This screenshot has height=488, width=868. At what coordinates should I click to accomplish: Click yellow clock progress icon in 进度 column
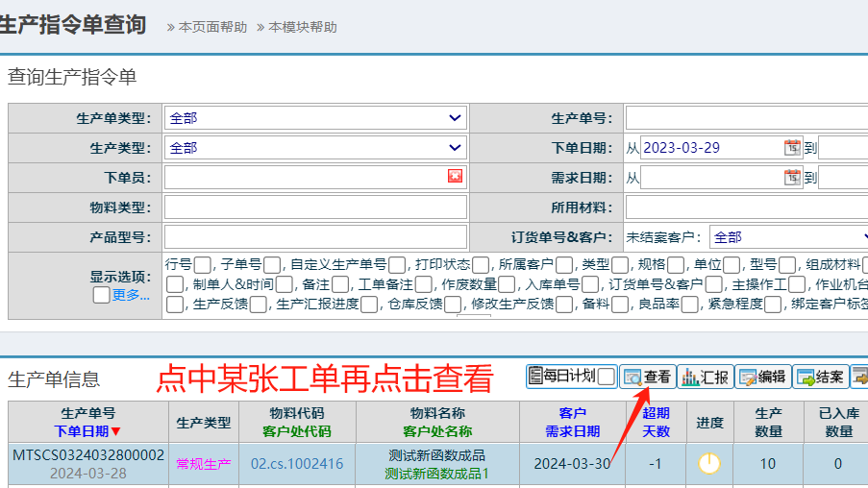tap(709, 464)
